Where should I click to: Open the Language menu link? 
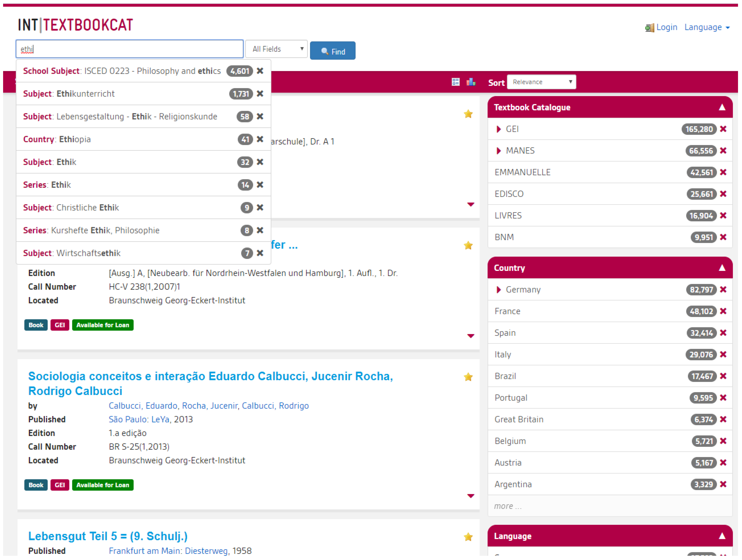[706, 27]
